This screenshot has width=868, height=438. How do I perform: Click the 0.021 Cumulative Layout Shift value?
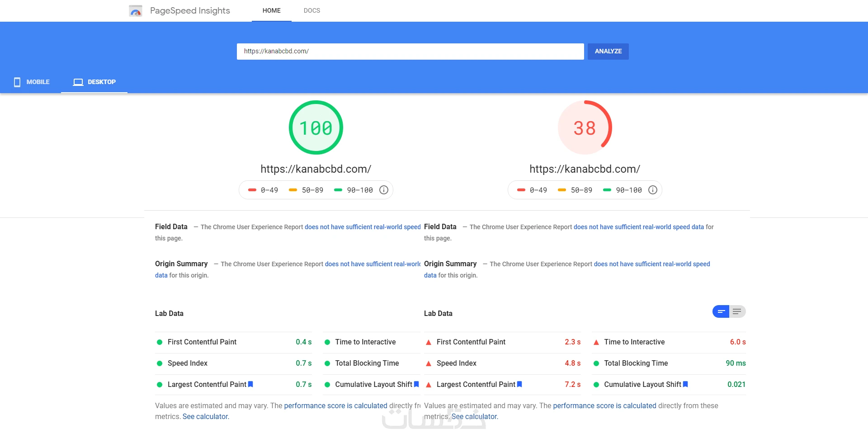tap(736, 384)
